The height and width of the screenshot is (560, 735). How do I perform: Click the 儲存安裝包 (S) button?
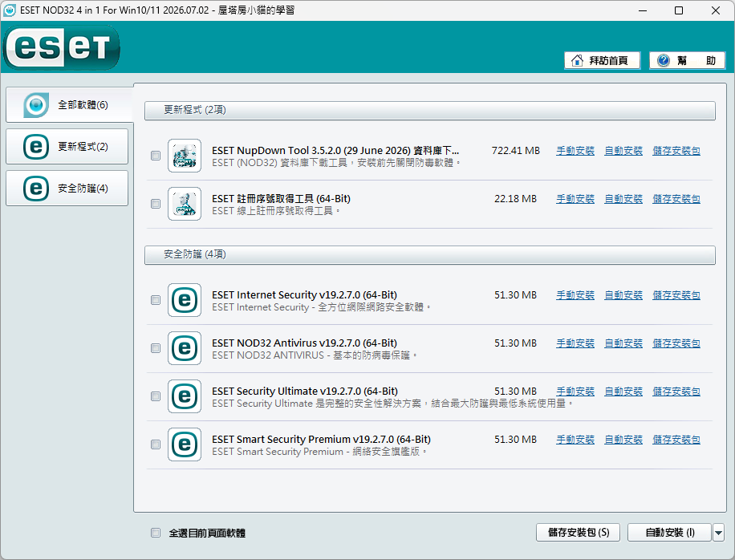tap(578, 533)
